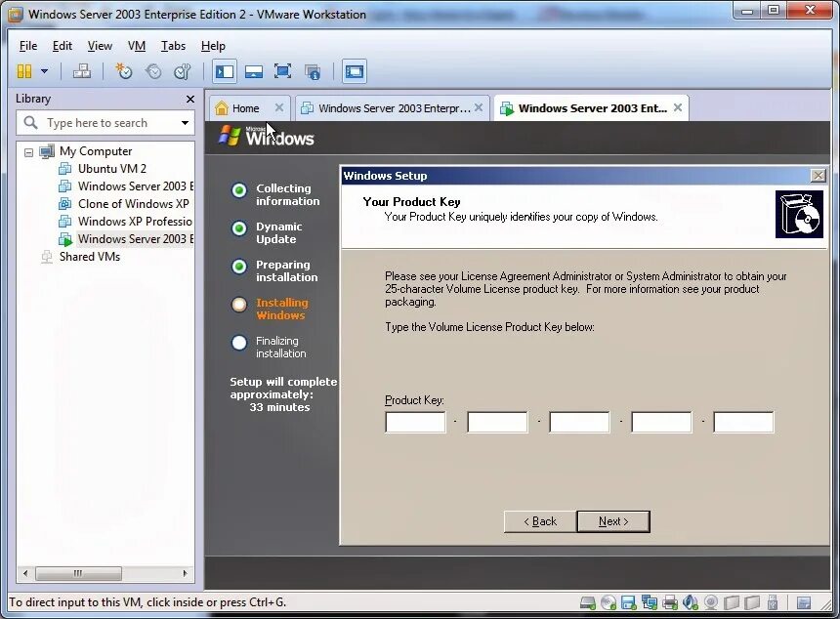
Task: Close the active Windows Server 2003 Ent... tab
Action: 678,107
